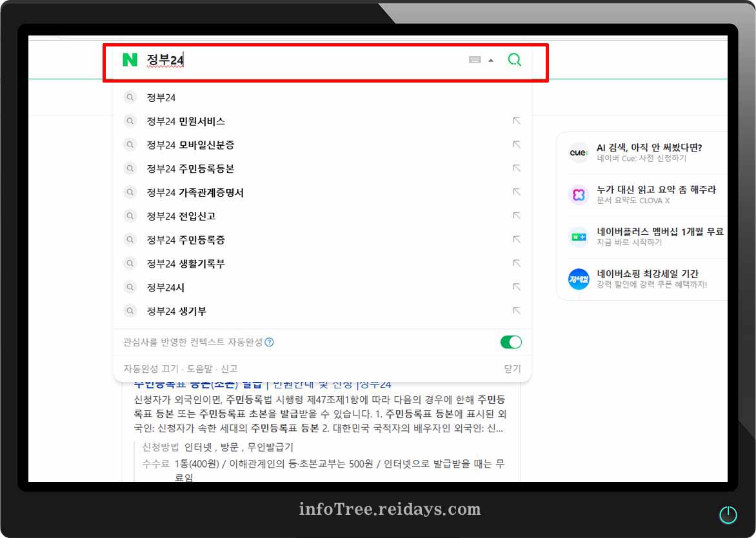Click the green magnifier search icon
This screenshot has height=538, width=756.
514,59
